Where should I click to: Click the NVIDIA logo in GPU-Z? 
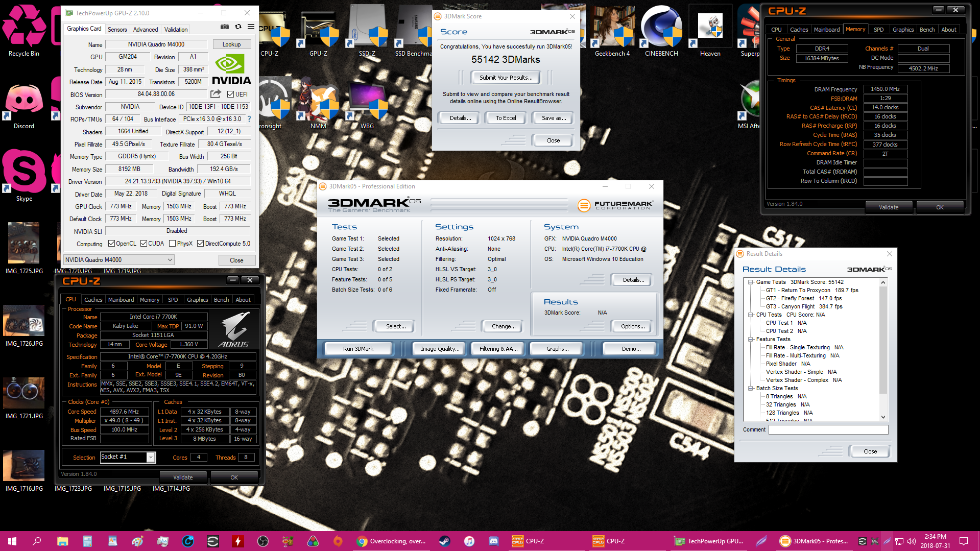(231, 70)
